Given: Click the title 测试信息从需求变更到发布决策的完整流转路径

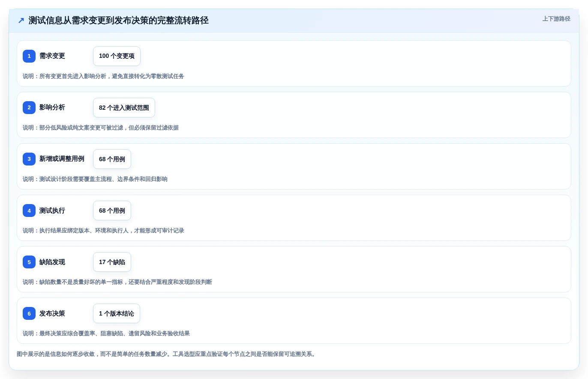Looking at the screenshot, I should point(119,21).
